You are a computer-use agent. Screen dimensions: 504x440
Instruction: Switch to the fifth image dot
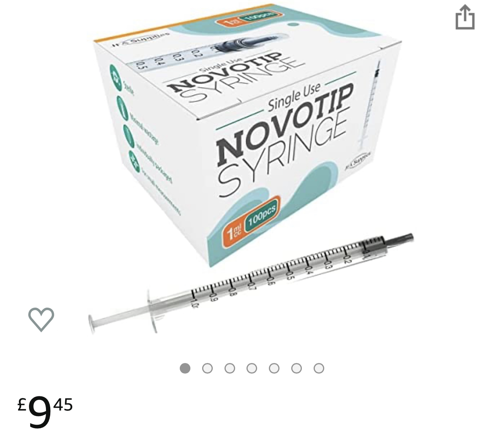click(274, 368)
